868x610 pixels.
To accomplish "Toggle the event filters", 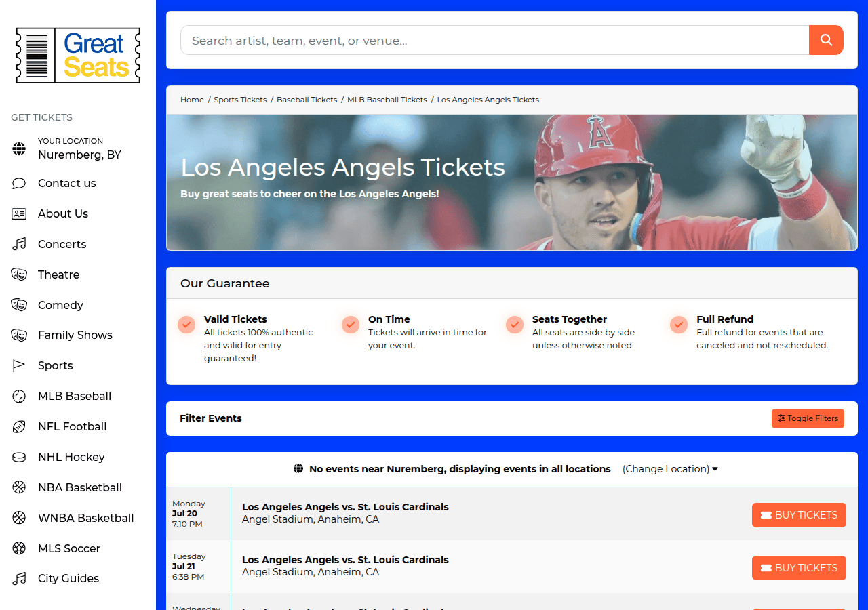I will (x=808, y=418).
